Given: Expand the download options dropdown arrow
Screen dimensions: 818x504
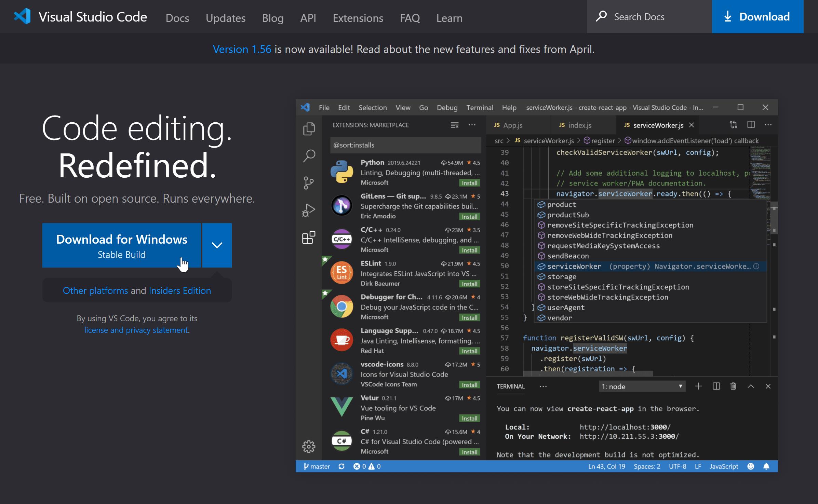Looking at the screenshot, I should [217, 245].
